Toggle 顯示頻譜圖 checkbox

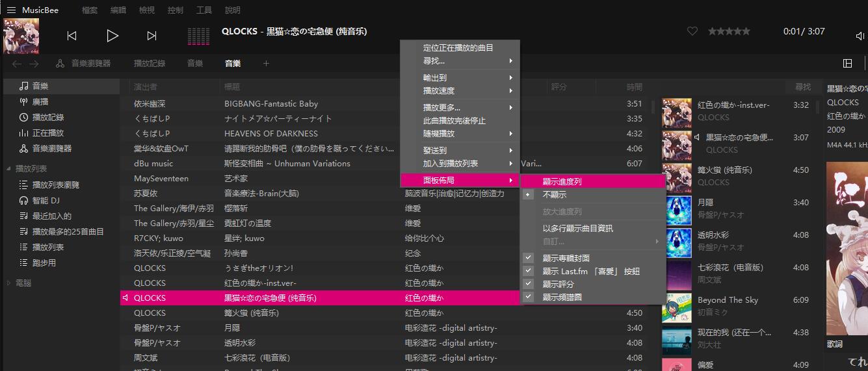click(529, 297)
